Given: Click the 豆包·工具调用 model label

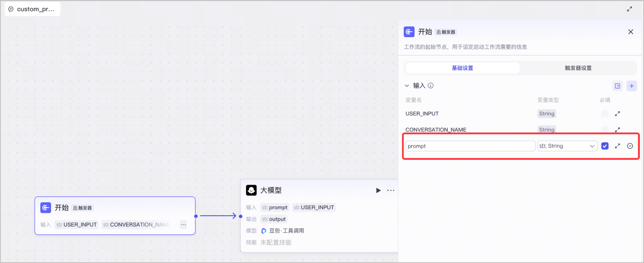Looking at the screenshot, I should (x=286, y=231).
